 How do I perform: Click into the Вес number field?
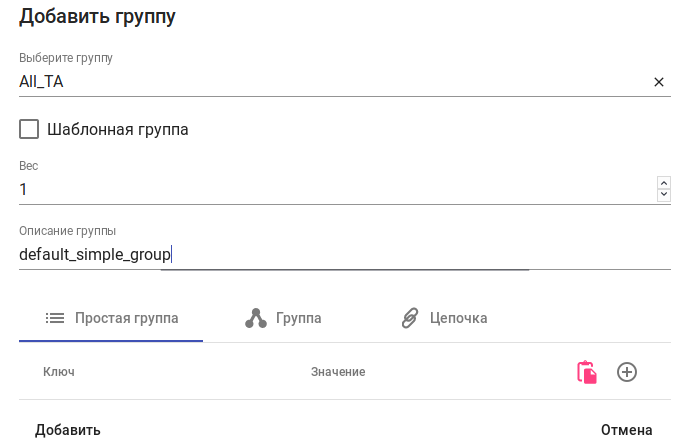tap(330, 189)
